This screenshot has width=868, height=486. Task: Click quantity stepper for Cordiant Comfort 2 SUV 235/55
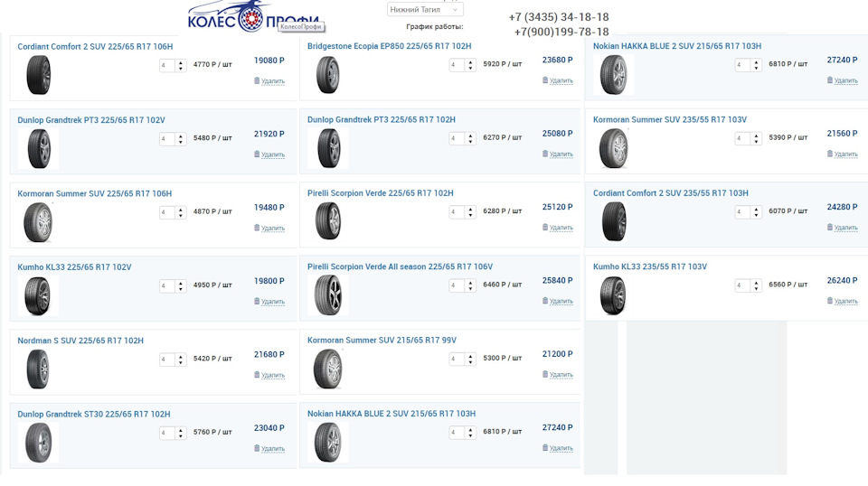756,211
